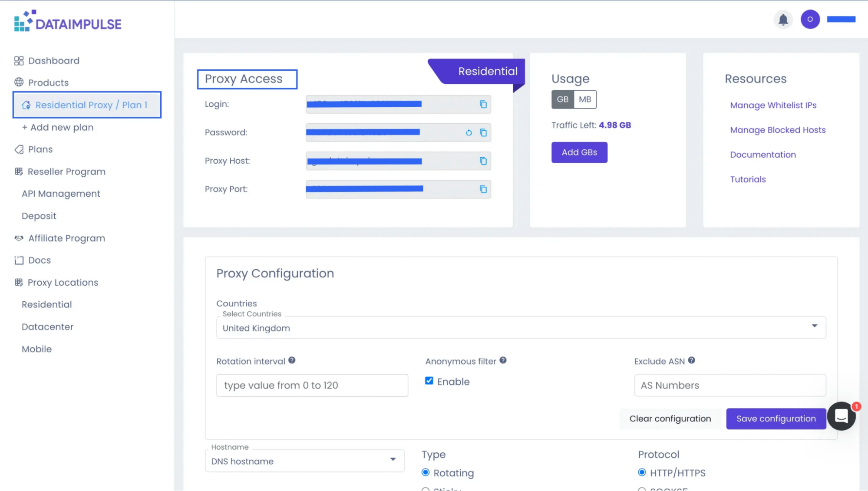The height and width of the screenshot is (491, 868).
Task: Open the Hostname DNS dropdown
Action: [393, 459]
